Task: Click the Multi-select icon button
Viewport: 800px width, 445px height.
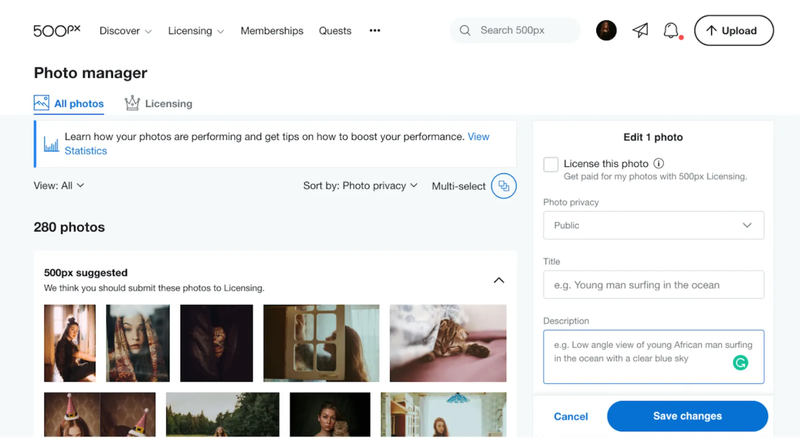Action: (x=504, y=186)
